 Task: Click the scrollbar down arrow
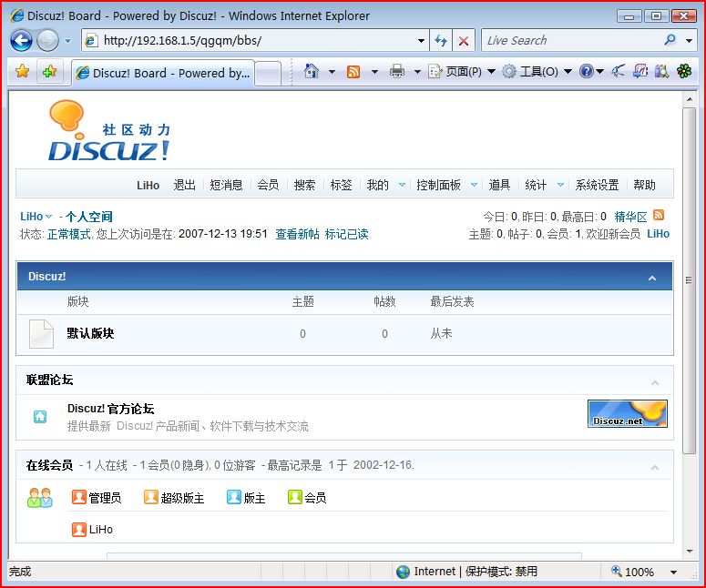tap(690, 551)
